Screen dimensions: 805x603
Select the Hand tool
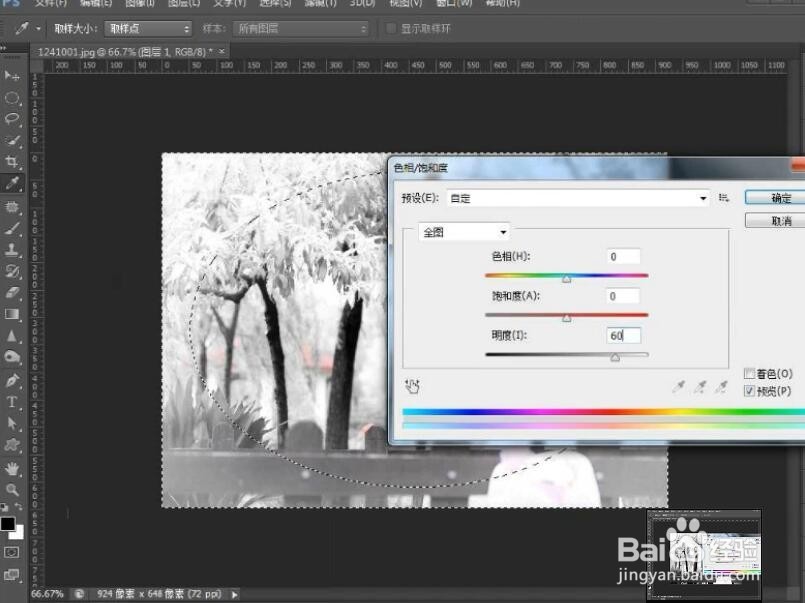(x=11, y=468)
